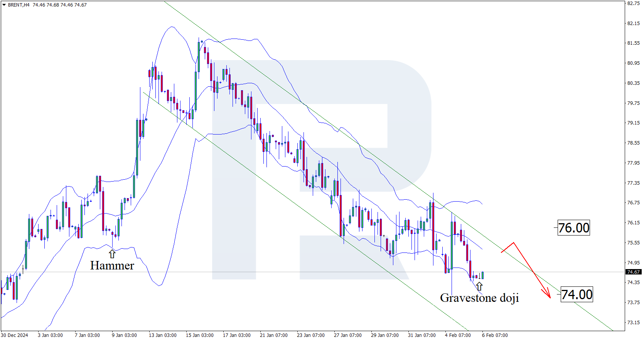644x340 pixels.
Task: Click the 74.35 price axis value
Action: [x=633, y=283]
